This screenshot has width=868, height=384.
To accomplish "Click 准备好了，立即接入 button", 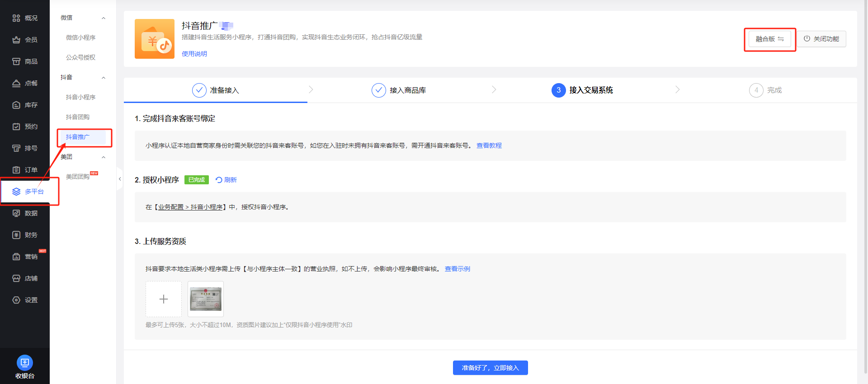I will point(491,368).
